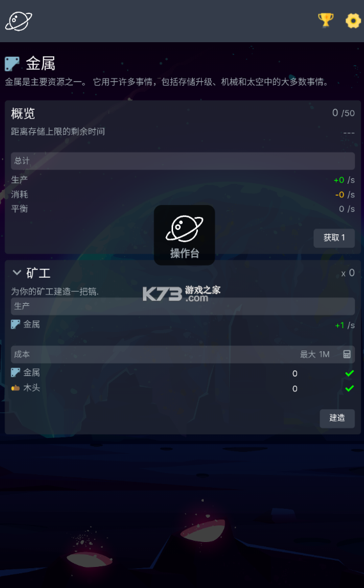Open the calculator icon in the 成本 bar
The height and width of the screenshot is (588, 364).
[347, 354]
